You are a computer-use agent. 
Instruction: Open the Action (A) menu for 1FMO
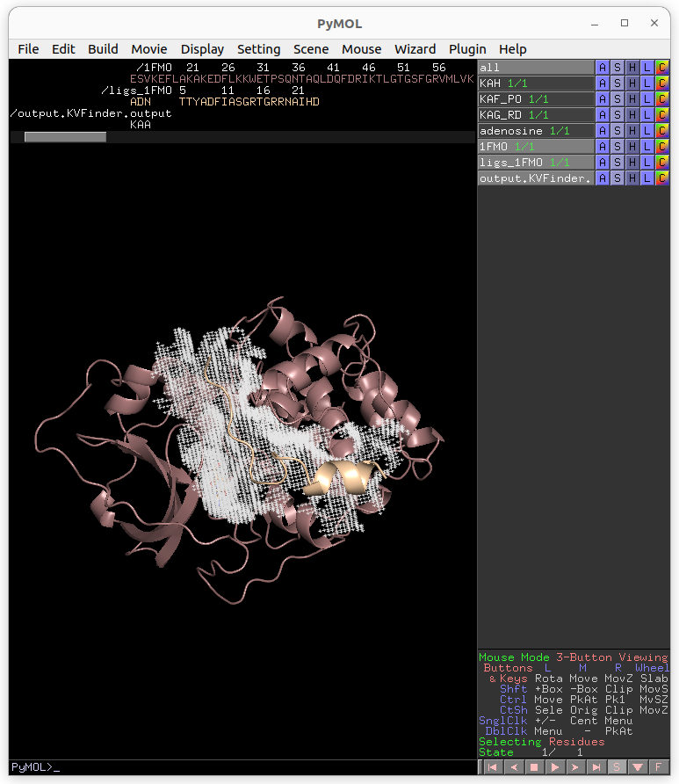tap(603, 147)
